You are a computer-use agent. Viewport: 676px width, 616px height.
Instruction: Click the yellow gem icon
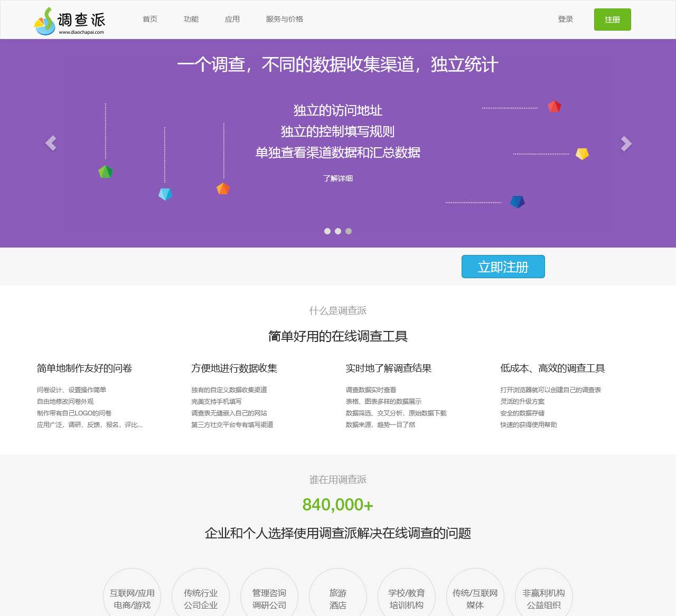pos(582,154)
